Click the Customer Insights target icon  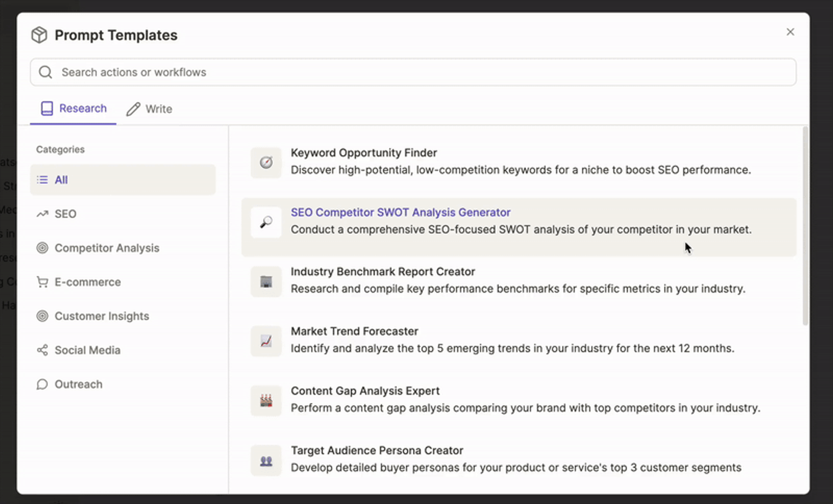42,316
